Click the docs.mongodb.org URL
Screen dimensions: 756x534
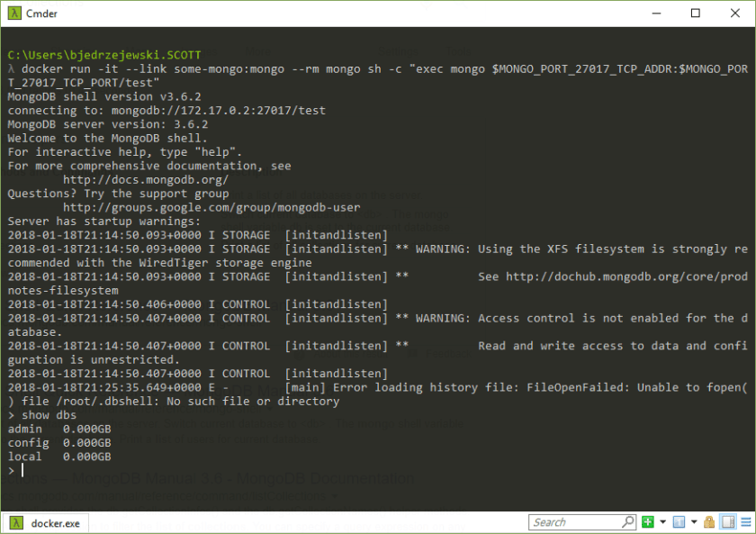pos(139,180)
